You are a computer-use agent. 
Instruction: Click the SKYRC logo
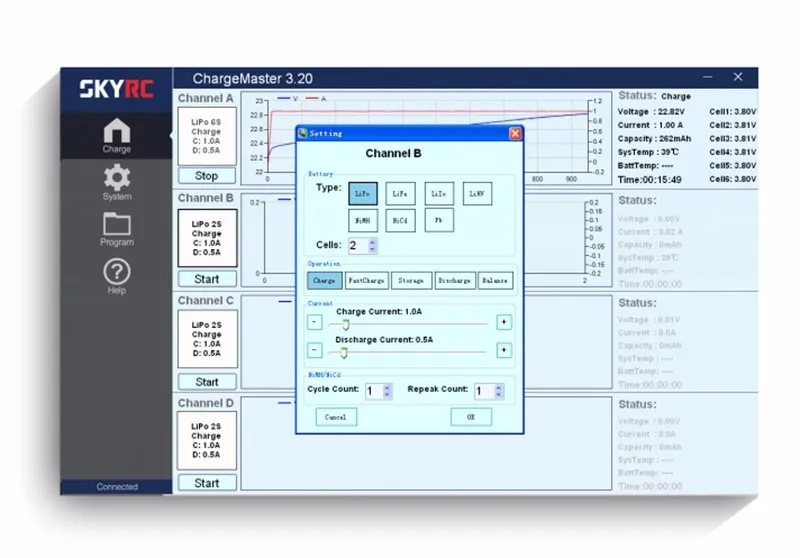click(116, 89)
